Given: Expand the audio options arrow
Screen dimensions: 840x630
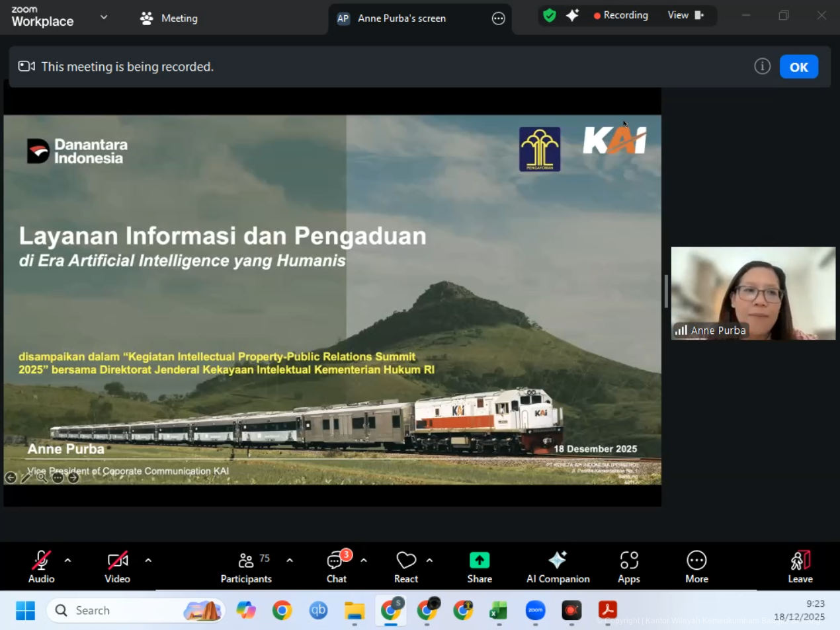Looking at the screenshot, I should click(67, 560).
